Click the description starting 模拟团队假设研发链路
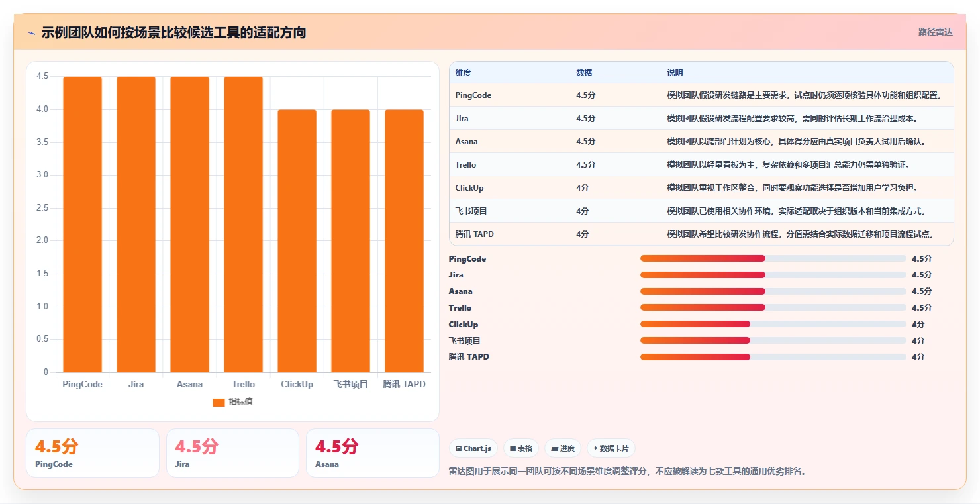The image size is (980, 504). pyautogui.click(x=804, y=95)
